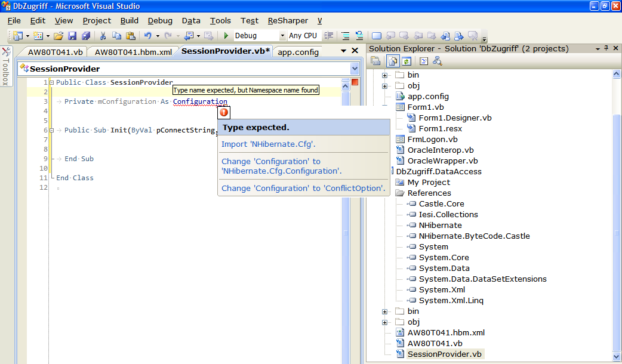
Task: Select the NHibernate.ByteCode.Castle reference
Action: (x=475, y=236)
